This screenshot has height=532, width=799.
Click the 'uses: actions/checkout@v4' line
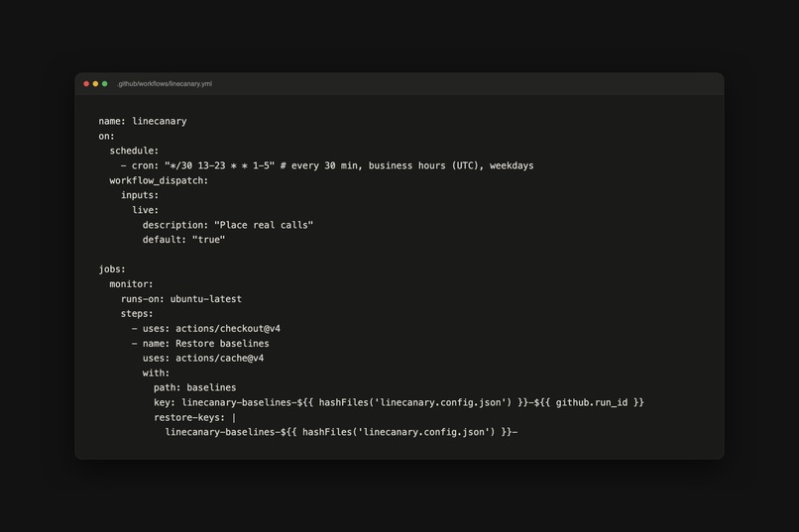[206, 328]
